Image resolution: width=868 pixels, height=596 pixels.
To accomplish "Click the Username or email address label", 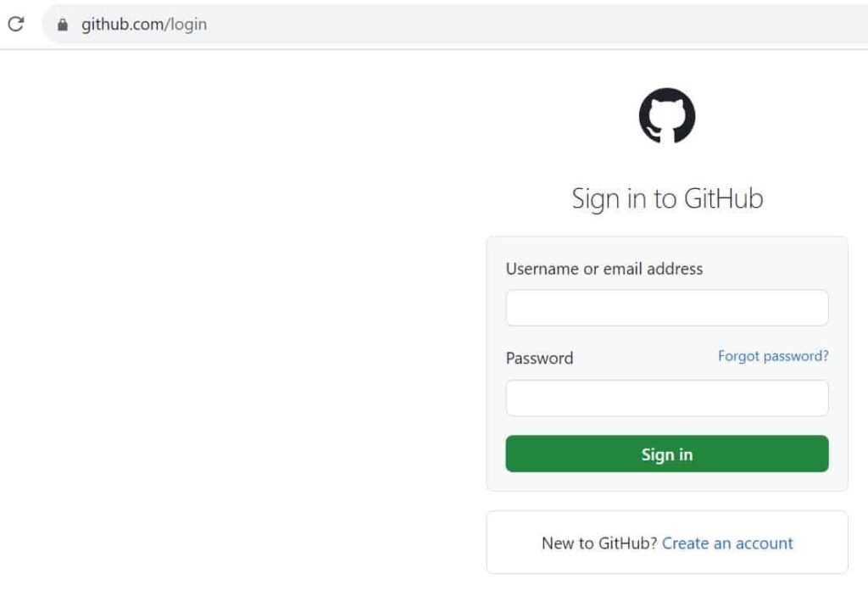I will pyautogui.click(x=604, y=269).
